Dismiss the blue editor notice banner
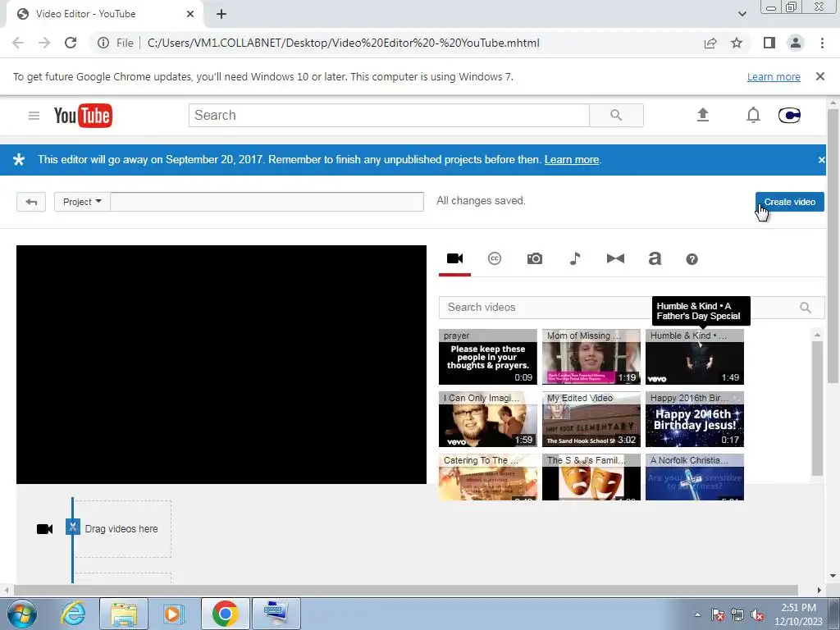 (x=821, y=160)
